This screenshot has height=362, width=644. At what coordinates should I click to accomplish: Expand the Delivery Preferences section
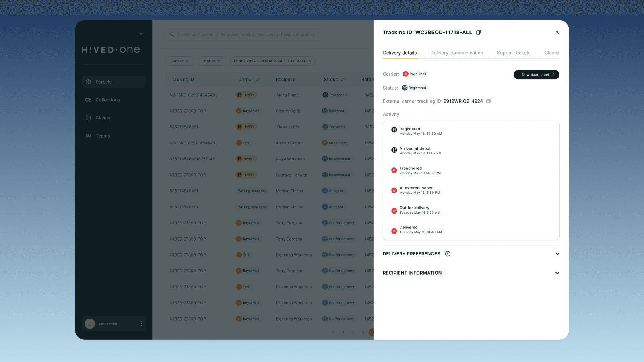click(557, 254)
